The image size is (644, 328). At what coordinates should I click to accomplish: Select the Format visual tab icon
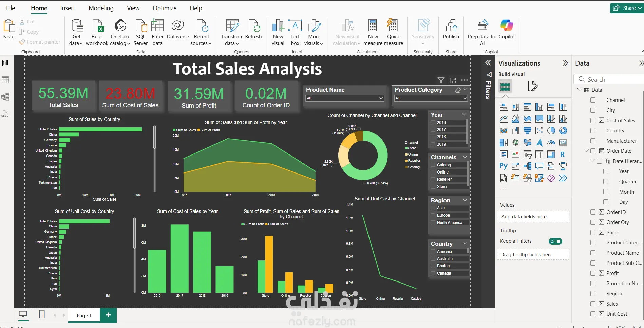[x=533, y=86]
